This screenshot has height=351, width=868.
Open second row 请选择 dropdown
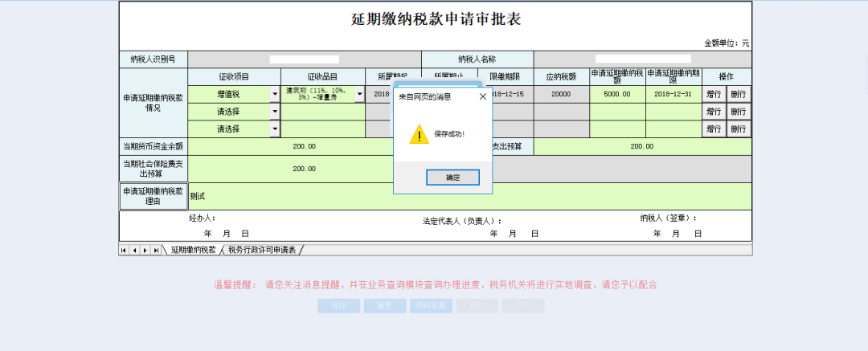(x=275, y=112)
